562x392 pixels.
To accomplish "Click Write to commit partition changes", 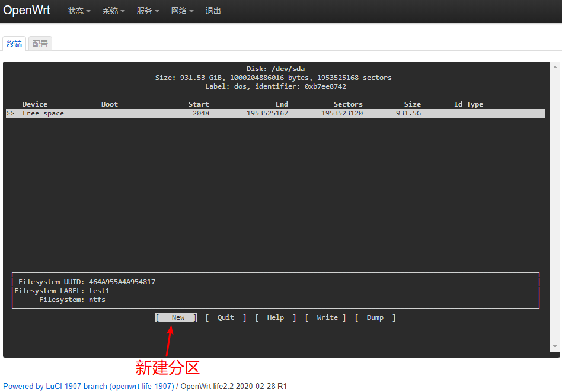I will [x=327, y=317].
